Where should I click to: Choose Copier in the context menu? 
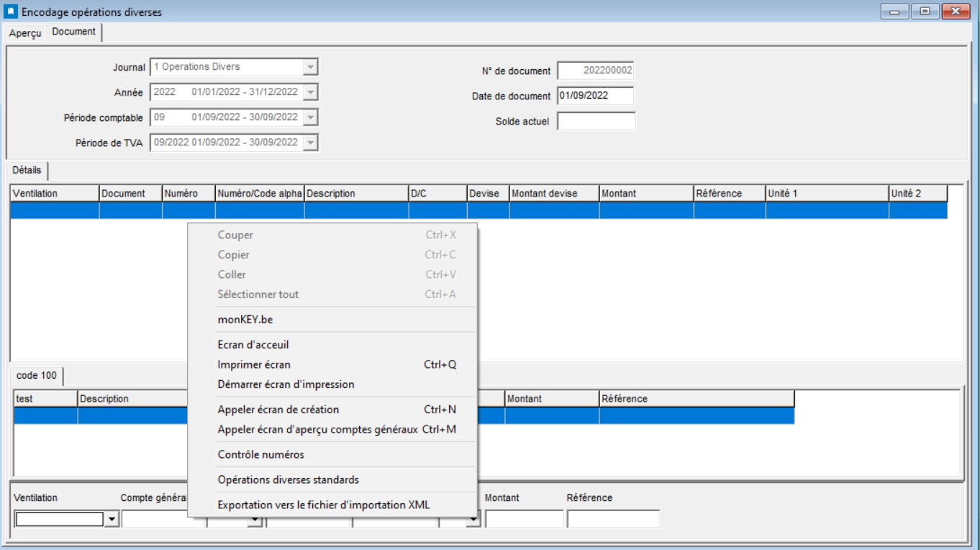pos(332,255)
